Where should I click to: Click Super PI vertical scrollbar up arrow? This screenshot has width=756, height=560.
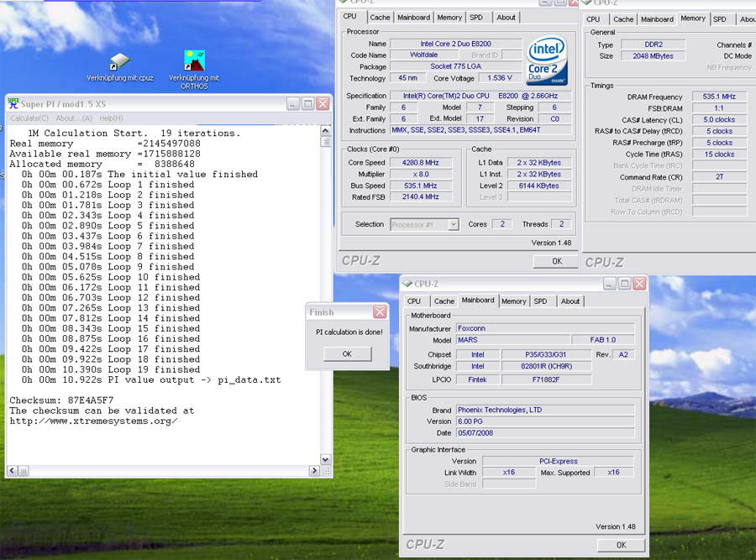coord(325,131)
